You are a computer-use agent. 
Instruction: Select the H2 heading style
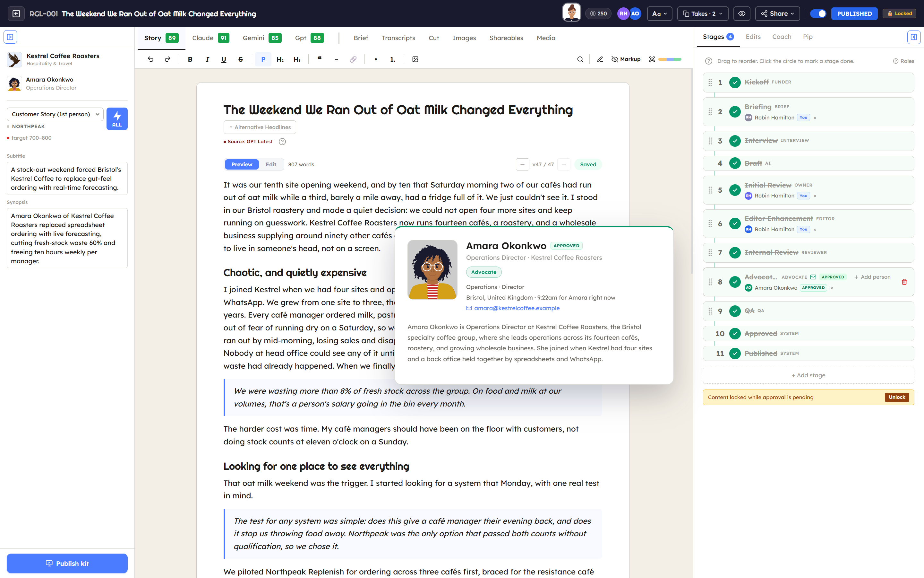click(280, 59)
